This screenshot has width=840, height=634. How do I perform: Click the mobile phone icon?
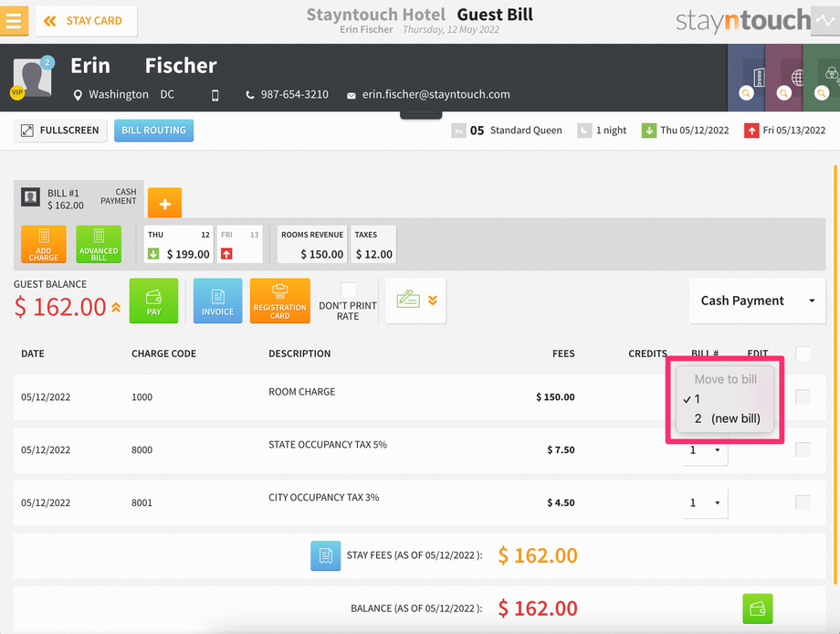tap(215, 95)
